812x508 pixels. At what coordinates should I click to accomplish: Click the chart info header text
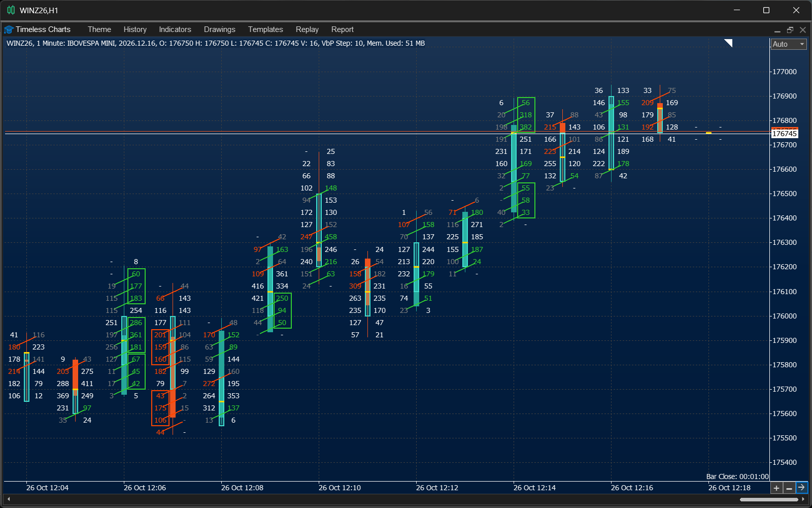(x=216, y=43)
